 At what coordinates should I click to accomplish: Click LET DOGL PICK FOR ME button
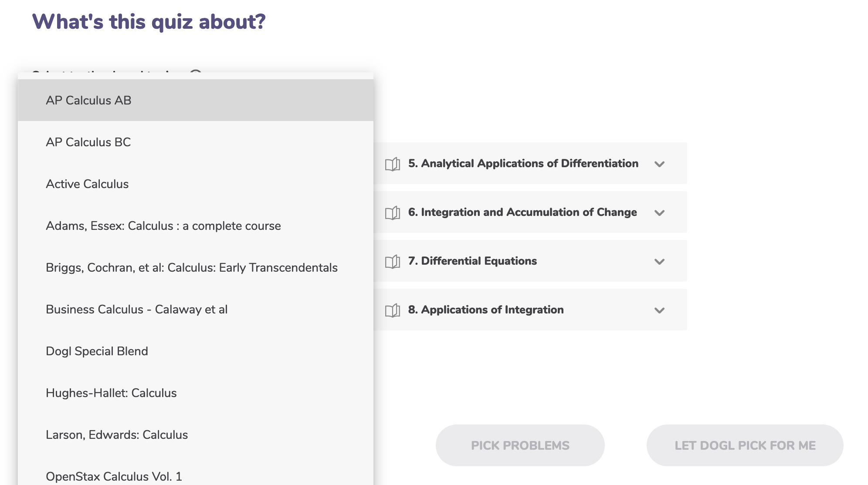tap(745, 445)
